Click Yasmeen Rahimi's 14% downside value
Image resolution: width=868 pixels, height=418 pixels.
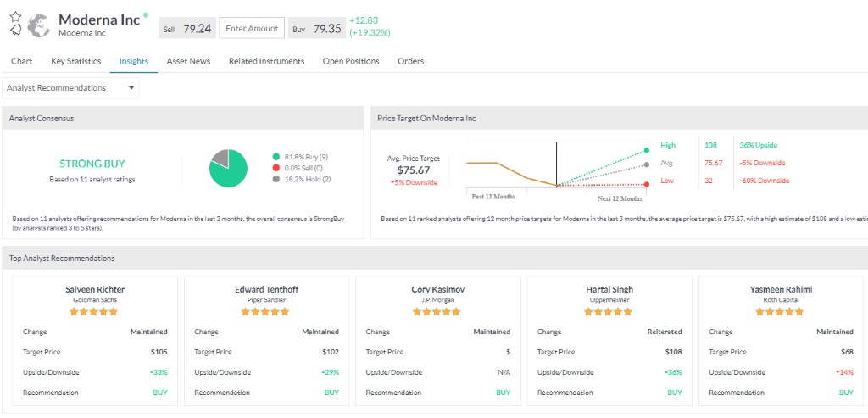[x=845, y=372]
